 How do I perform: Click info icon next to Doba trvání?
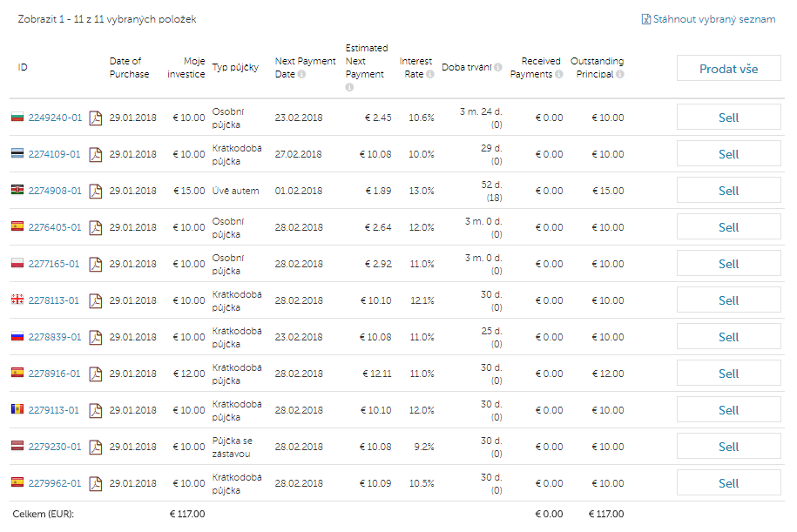tap(498, 67)
